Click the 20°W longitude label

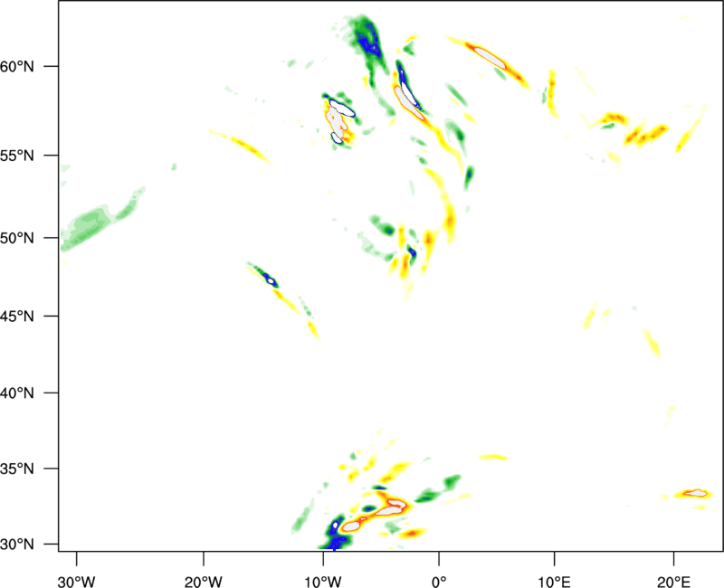(203, 582)
